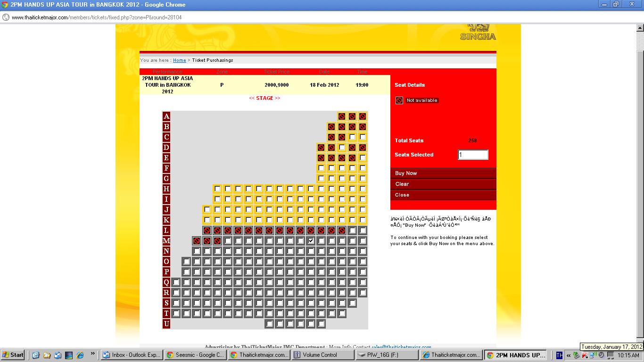This screenshot has width=644, height=362.
Task: Open the Windows Start menu
Action: tap(13, 355)
